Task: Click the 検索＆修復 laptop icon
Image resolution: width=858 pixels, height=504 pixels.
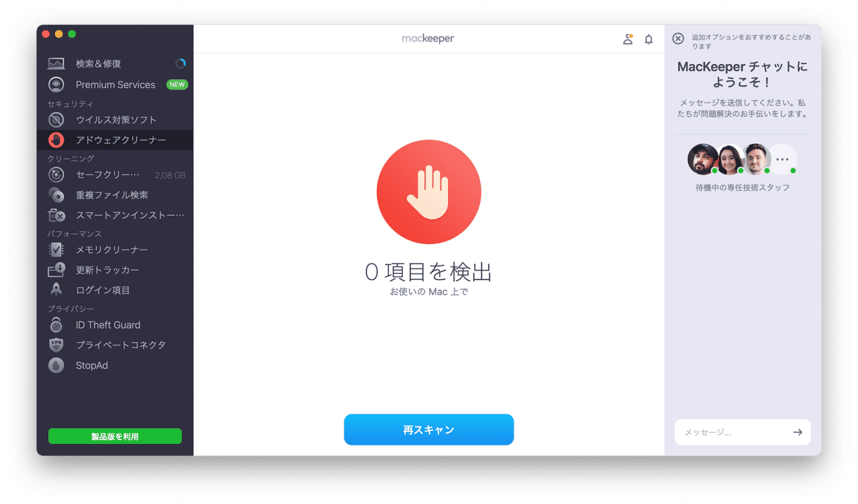Action: pos(56,63)
